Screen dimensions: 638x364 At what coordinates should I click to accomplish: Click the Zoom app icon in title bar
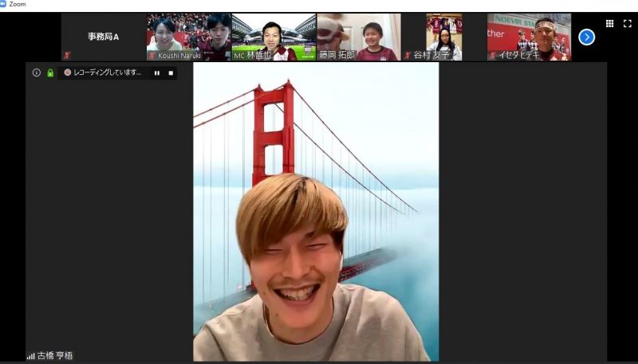4,4
